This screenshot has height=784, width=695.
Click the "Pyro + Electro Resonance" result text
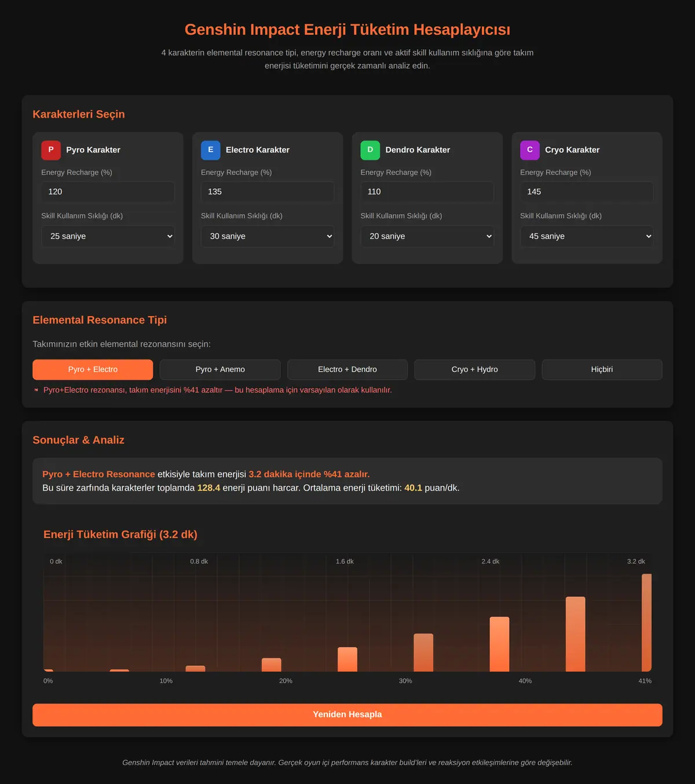tap(98, 474)
